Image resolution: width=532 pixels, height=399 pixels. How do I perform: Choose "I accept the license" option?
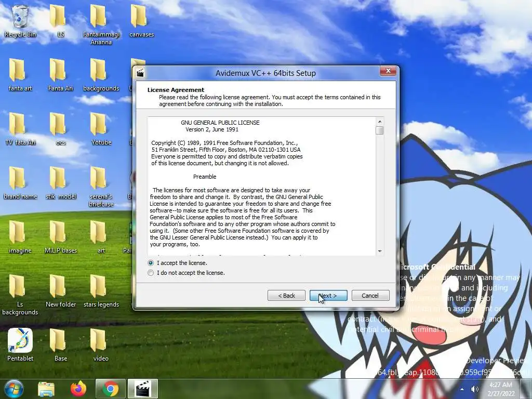(x=178, y=263)
